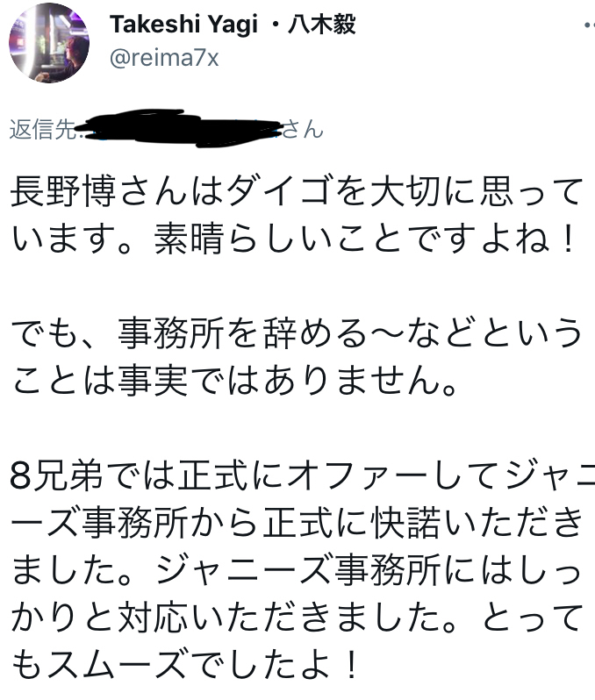Open the Takeshi Yagi display name
The image size is (595, 700).
click(184, 25)
